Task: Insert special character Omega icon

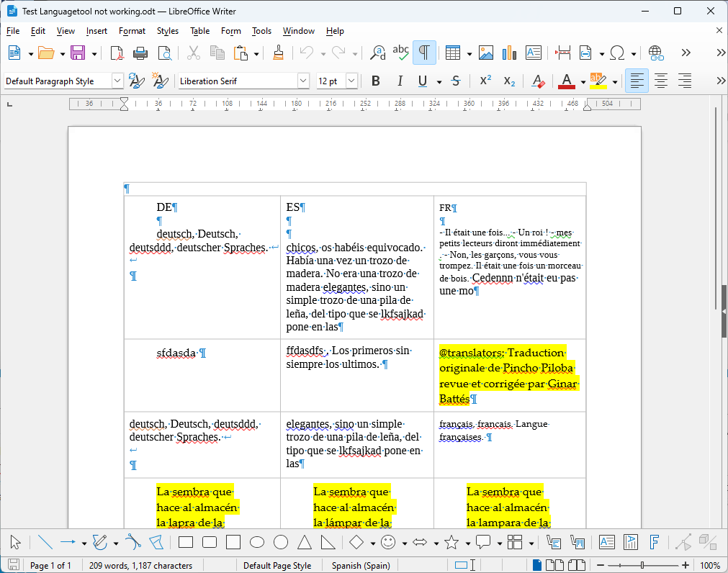Action: [617, 53]
